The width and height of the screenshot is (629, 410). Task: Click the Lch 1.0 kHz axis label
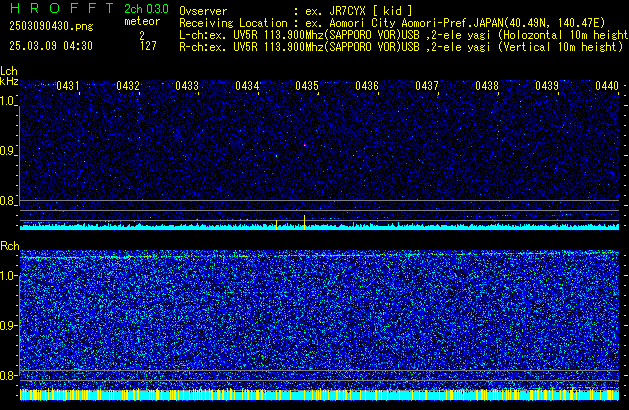pyautogui.click(x=8, y=101)
